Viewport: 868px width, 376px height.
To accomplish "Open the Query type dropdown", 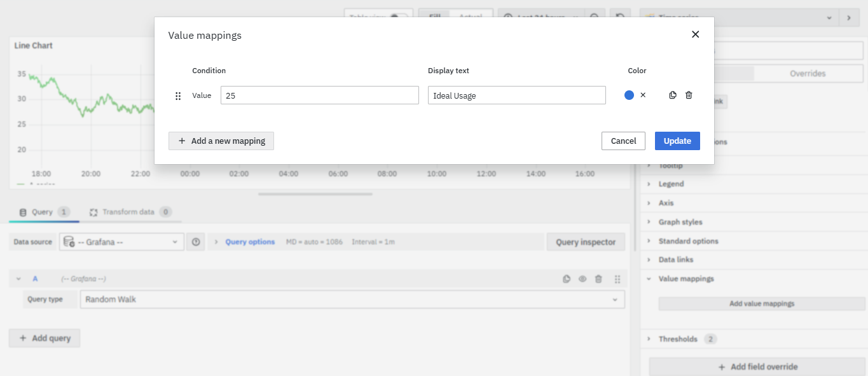I will pyautogui.click(x=352, y=299).
